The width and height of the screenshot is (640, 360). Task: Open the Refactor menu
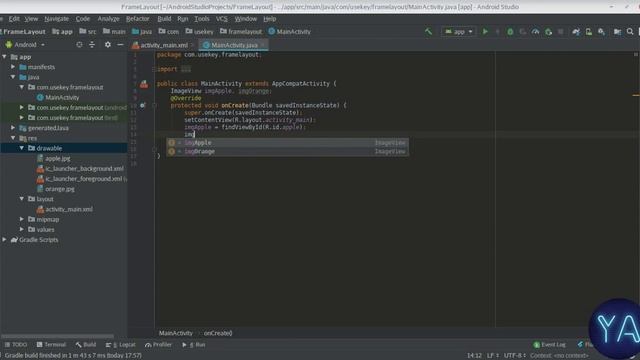(138, 19)
